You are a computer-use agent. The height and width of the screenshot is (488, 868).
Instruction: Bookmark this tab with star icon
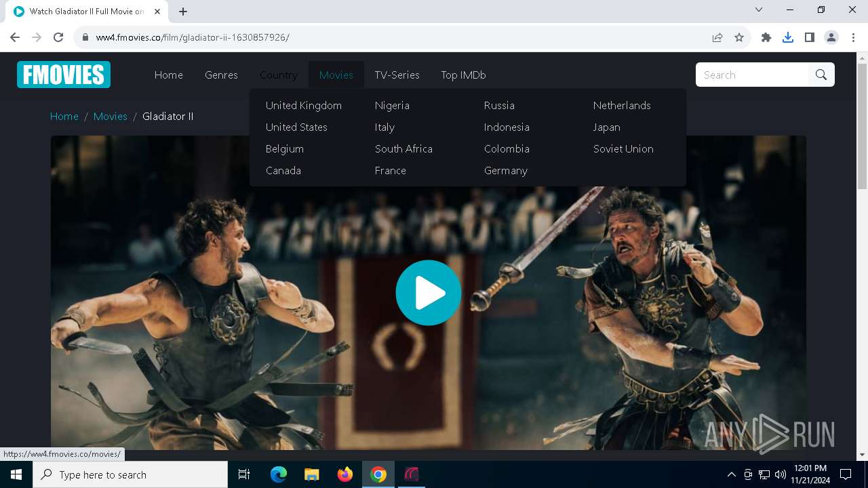pyautogui.click(x=739, y=37)
